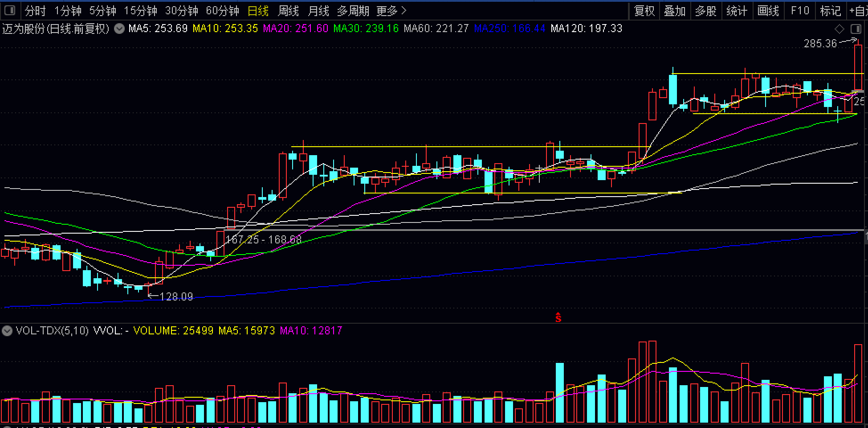Open the 迈为股份 main chart indicator dropdown
868x428 pixels.
click(119, 29)
